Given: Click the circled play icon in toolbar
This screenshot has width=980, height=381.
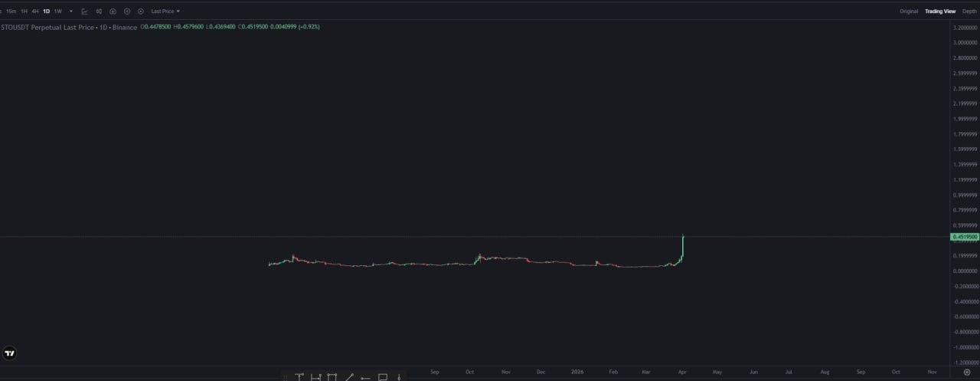Looking at the screenshot, I should [x=141, y=11].
